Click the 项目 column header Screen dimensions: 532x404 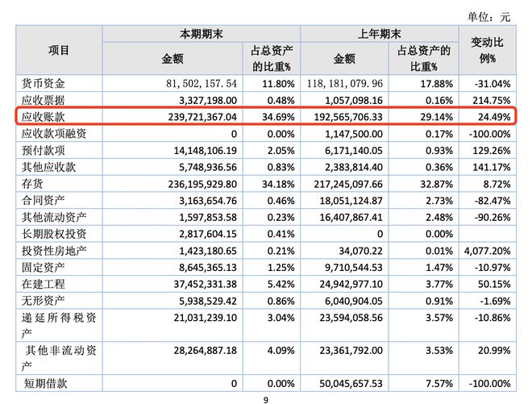[x=59, y=50]
